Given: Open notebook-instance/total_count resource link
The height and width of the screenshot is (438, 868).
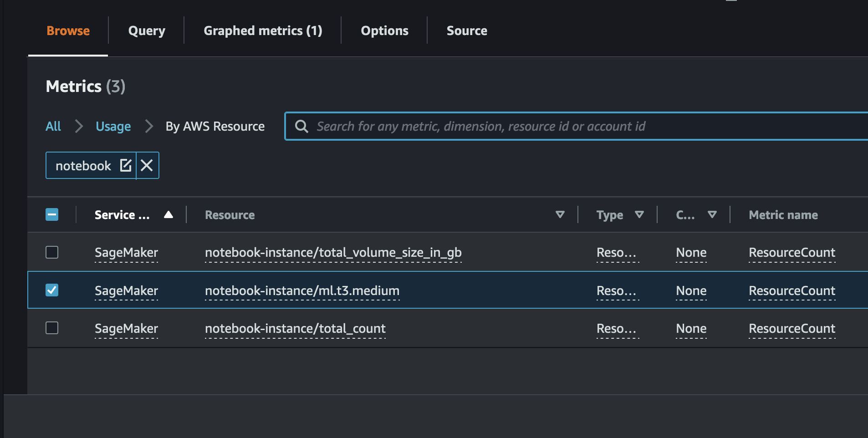Looking at the screenshot, I should pos(295,328).
